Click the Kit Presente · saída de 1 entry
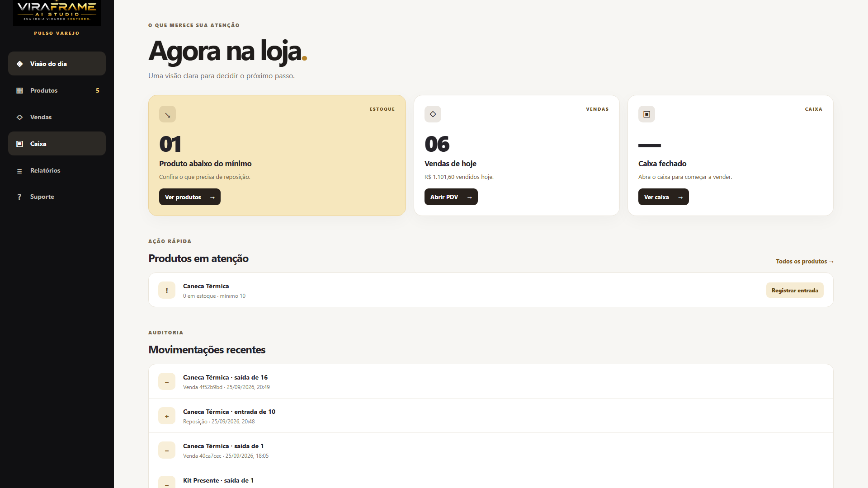Screen dimensions: 868x488 pyautogui.click(x=218, y=480)
